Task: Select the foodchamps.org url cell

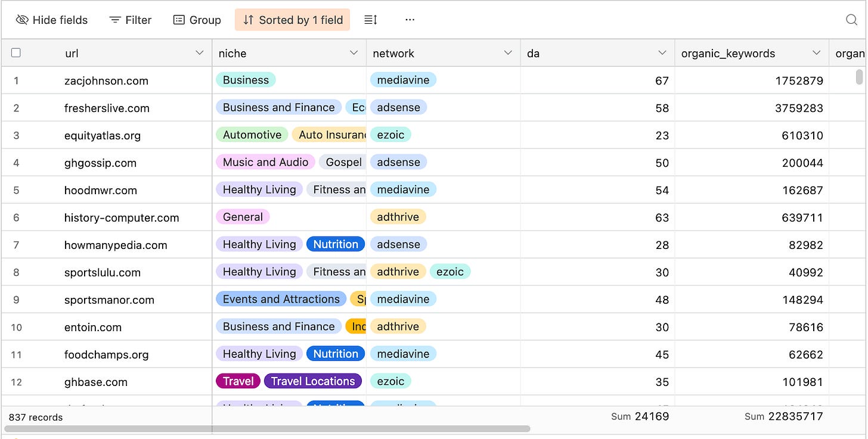Action: click(x=106, y=354)
